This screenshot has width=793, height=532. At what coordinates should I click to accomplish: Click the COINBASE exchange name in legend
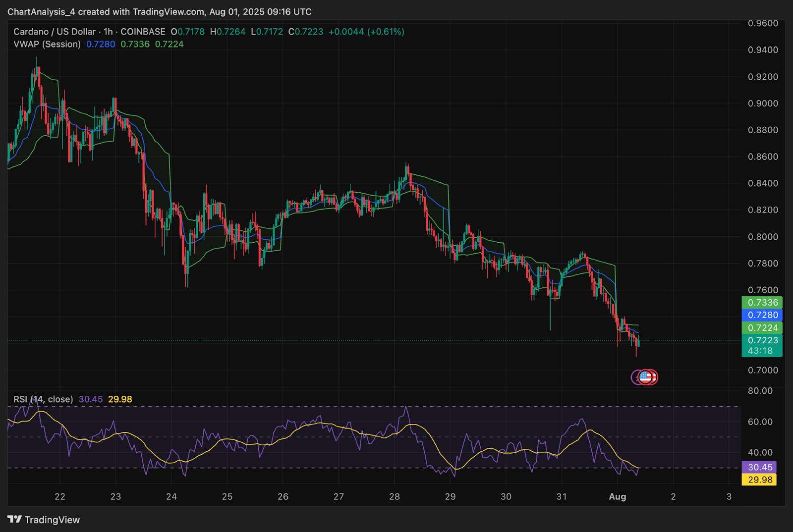[x=143, y=32]
